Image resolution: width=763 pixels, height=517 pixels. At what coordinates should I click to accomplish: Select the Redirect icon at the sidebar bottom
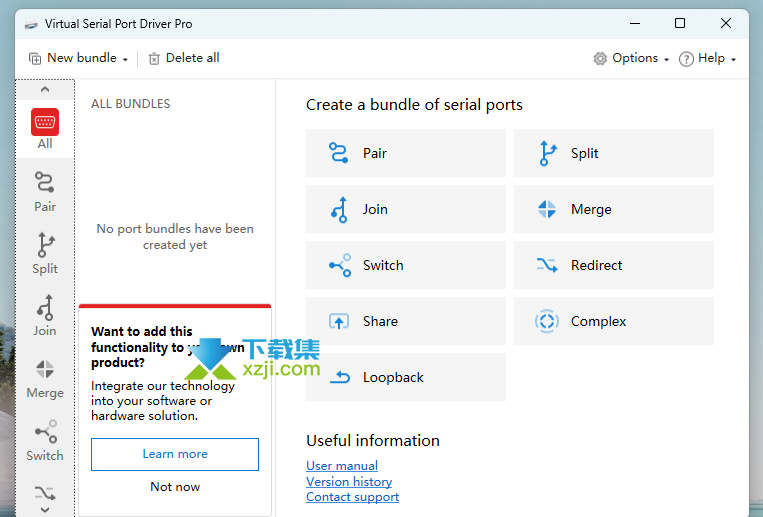pyautogui.click(x=45, y=493)
